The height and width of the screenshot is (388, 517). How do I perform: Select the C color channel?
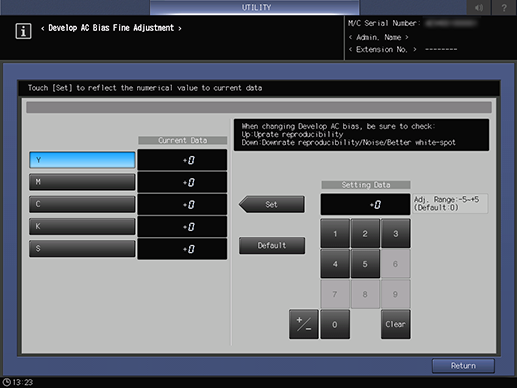[x=82, y=204]
